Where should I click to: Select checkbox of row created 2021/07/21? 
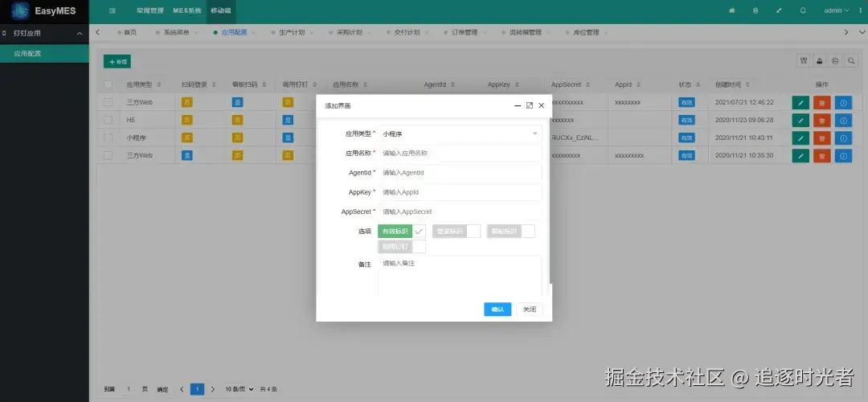point(108,102)
